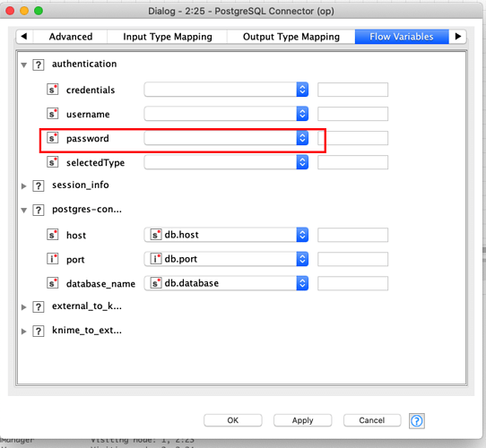Select the authentication label
This screenshot has width=486, height=448.
tap(84, 64)
